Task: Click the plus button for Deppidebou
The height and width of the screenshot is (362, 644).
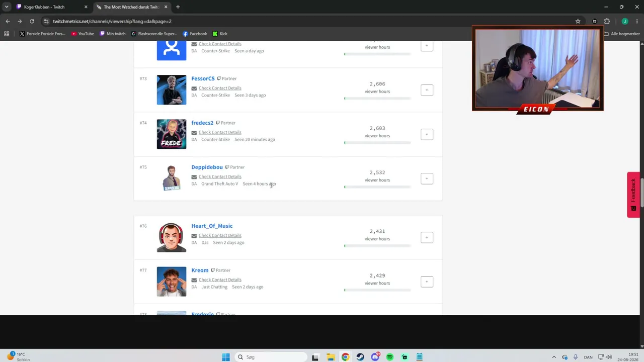Action: 427,178
